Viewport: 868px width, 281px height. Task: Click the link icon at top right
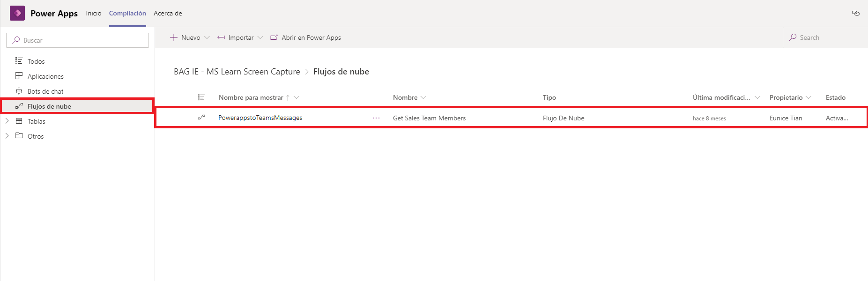pos(855,13)
